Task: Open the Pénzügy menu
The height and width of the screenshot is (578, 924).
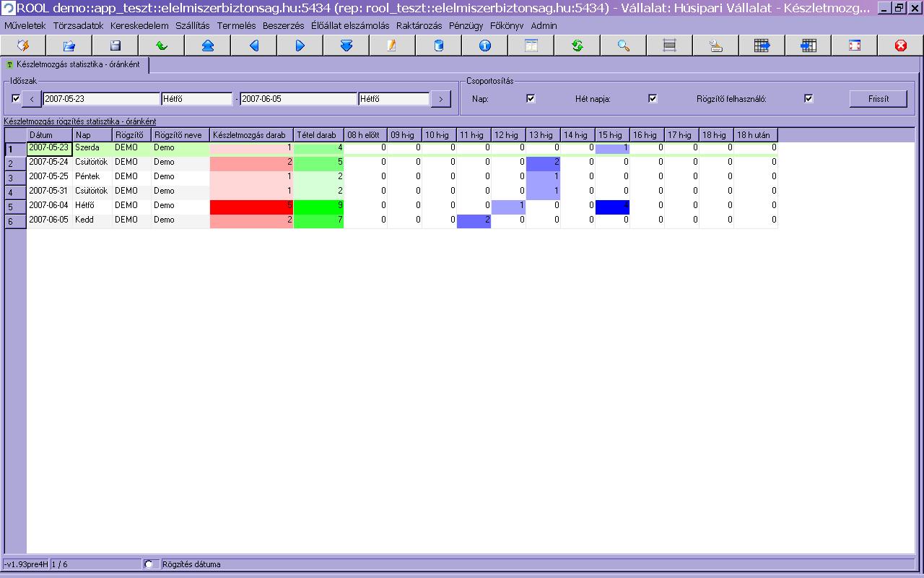Action: click(466, 25)
